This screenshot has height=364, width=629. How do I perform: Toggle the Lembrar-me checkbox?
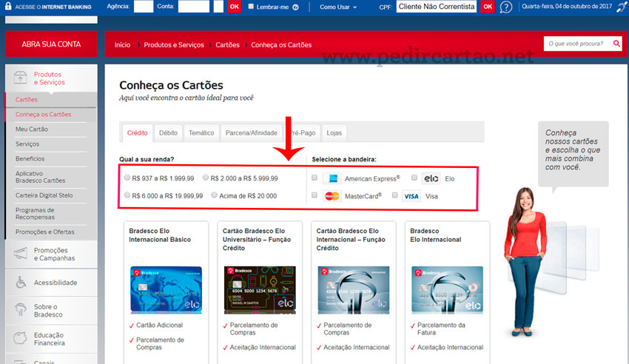pos(251,7)
